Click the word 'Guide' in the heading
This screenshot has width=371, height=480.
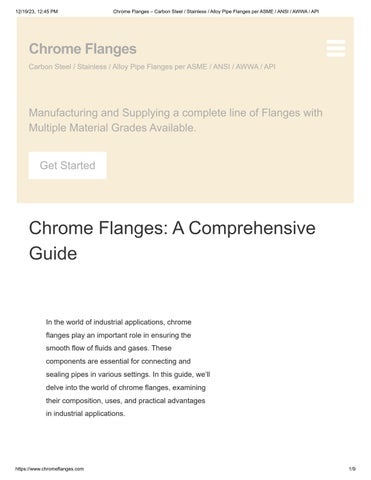click(53, 253)
